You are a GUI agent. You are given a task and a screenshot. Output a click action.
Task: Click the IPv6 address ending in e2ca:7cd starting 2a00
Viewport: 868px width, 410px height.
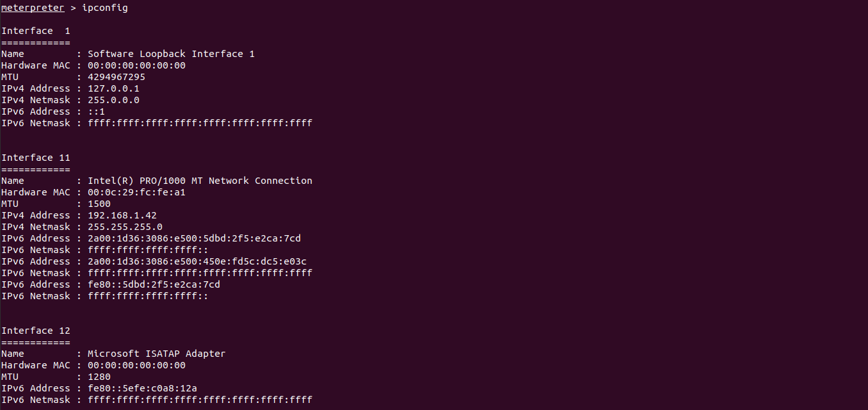(x=194, y=238)
